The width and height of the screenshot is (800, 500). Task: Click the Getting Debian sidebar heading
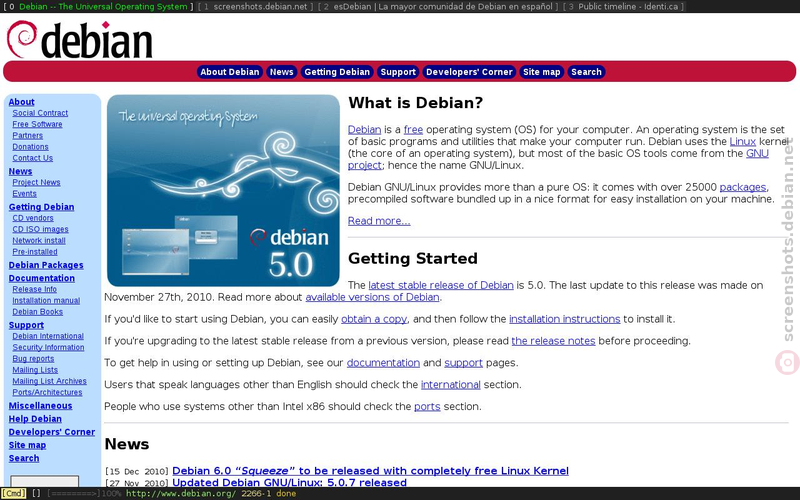41,207
